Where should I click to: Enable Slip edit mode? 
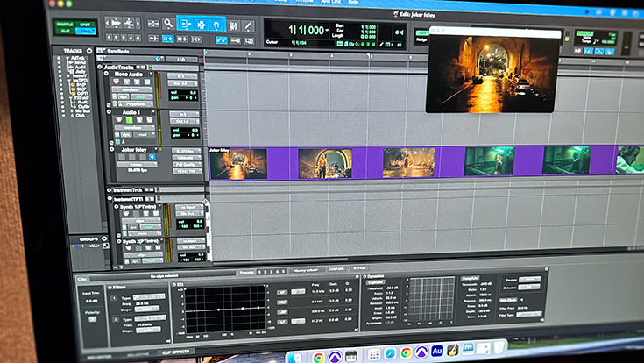point(65,32)
